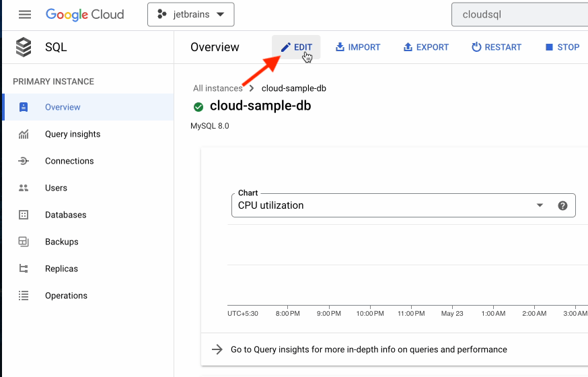588x377 pixels.
Task: Click the IMPORT button
Action: pos(358,47)
